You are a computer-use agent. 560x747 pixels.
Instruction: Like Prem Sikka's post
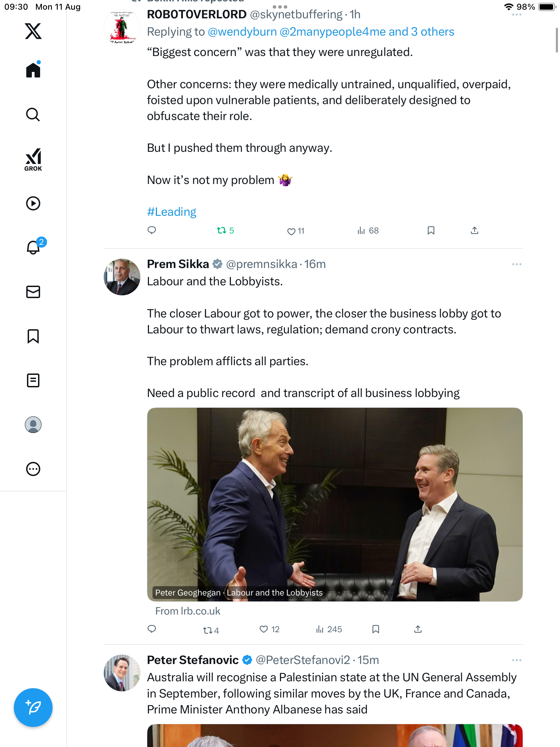tap(264, 629)
